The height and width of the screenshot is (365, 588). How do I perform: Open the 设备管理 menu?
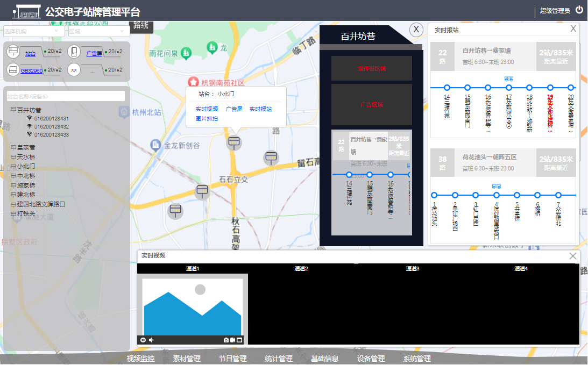(371, 359)
